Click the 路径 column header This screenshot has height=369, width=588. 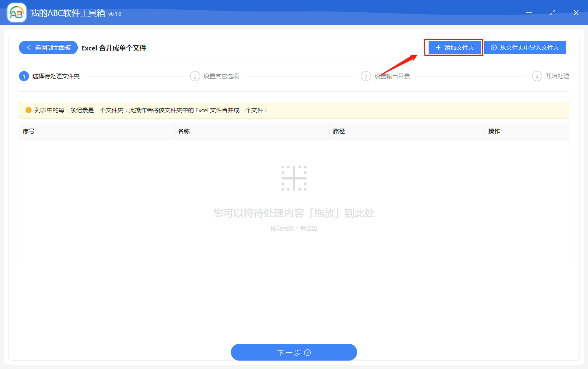[339, 131]
